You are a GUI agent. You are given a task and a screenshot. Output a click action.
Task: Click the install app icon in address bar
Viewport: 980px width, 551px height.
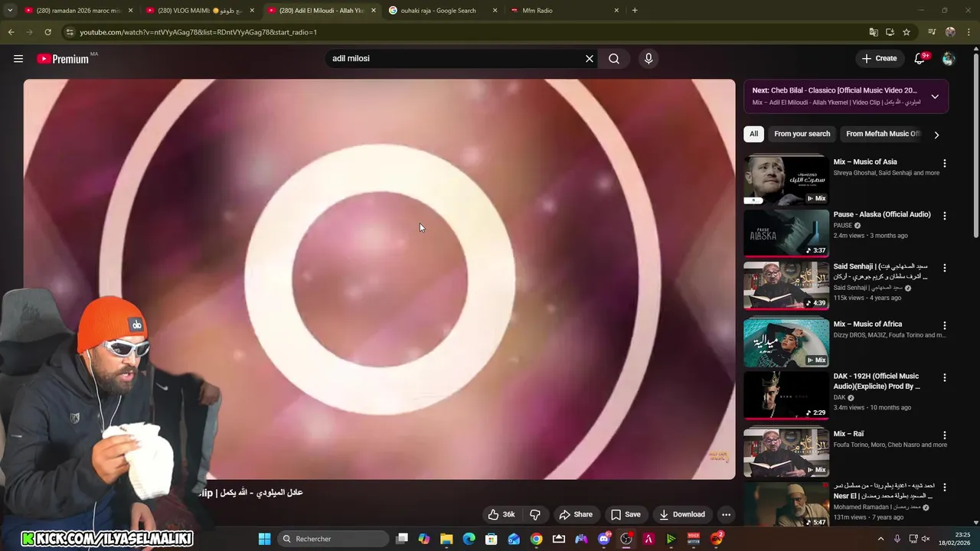point(890,32)
